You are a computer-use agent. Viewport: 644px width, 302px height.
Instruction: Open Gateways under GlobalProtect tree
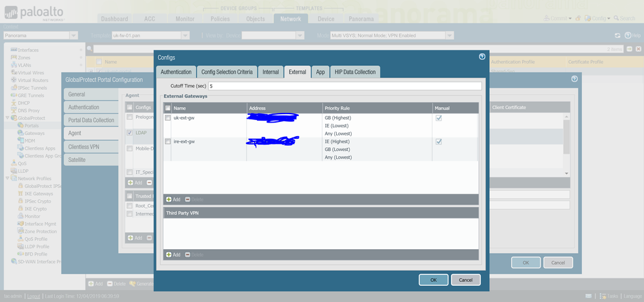pyautogui.click(x=34, y=133)
